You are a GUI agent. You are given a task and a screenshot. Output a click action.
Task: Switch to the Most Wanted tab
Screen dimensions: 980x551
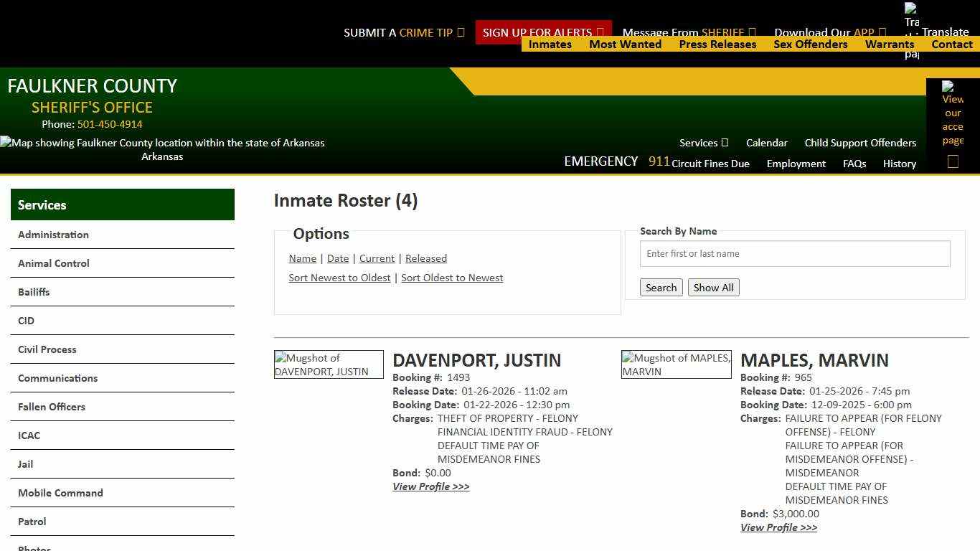(x=625, y=44)
